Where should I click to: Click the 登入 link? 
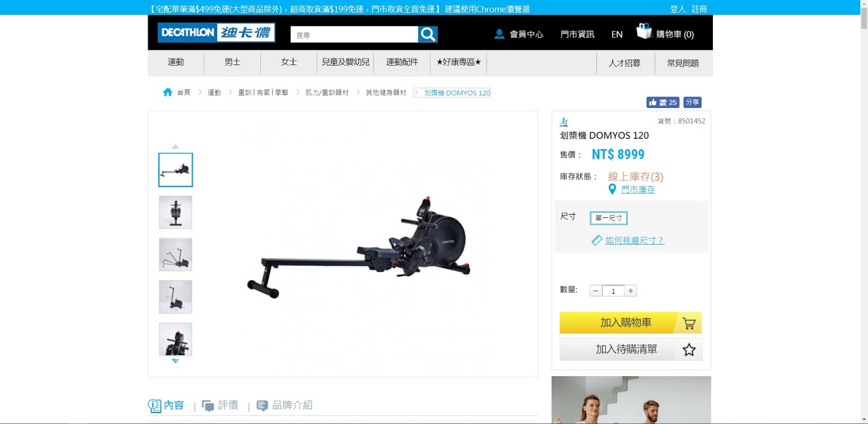pos(678,9)
